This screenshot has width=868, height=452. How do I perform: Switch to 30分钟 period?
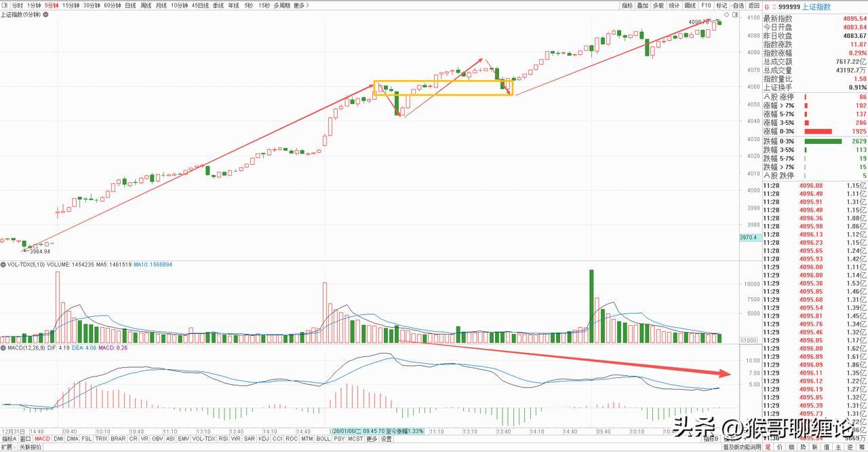point(92,5)
